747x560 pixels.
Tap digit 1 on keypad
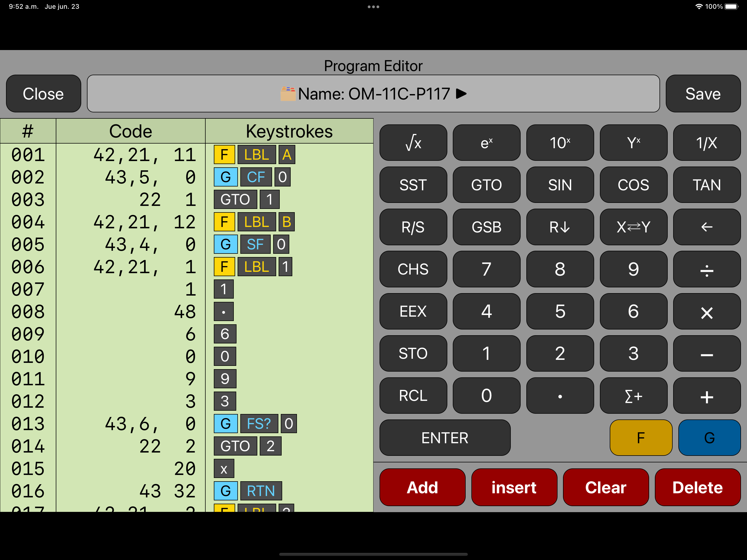(x=486, y=353)
